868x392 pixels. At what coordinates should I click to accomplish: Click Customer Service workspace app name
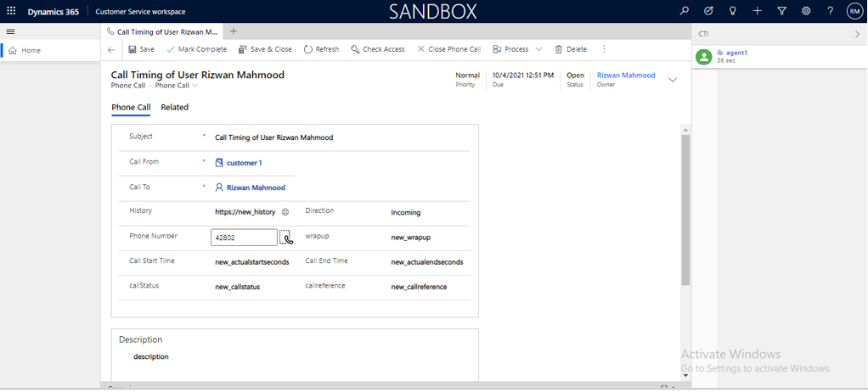pos(141,12)
